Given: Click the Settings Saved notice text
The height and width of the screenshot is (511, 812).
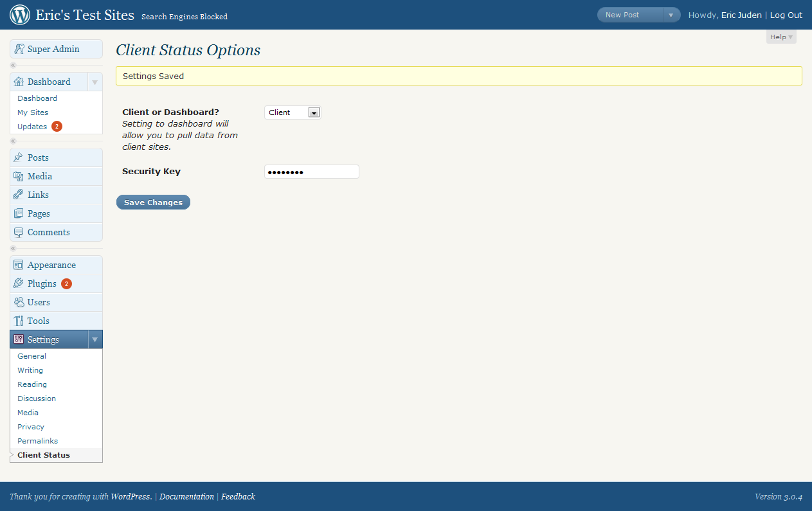Looking at the screenshot, I should [154, 76].
